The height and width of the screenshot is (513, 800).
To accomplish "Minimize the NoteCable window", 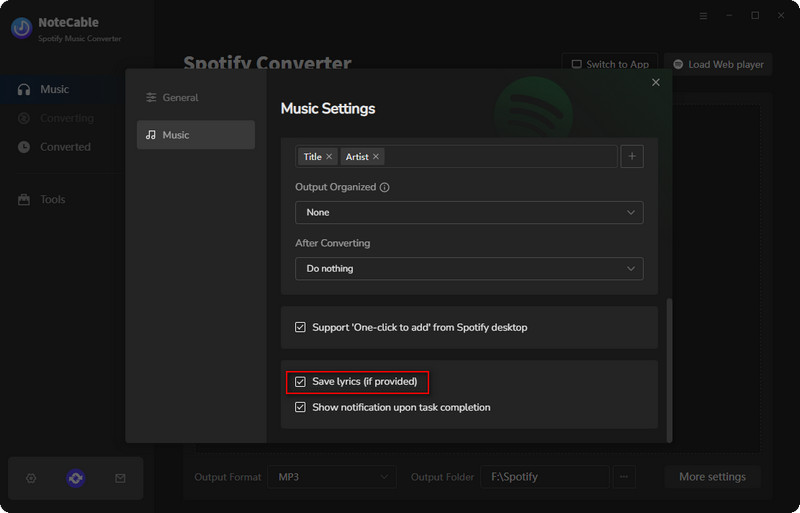I will (x=729, y=16).
